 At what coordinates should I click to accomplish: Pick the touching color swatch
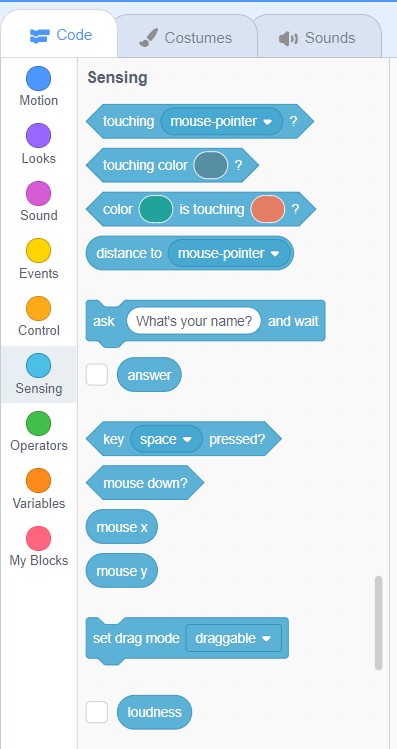tap(211, 165)
